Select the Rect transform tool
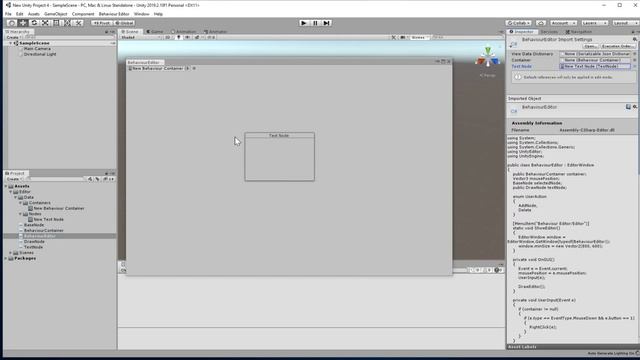The width and height of the screenshot is (640, 360). [x=56, y=23]
